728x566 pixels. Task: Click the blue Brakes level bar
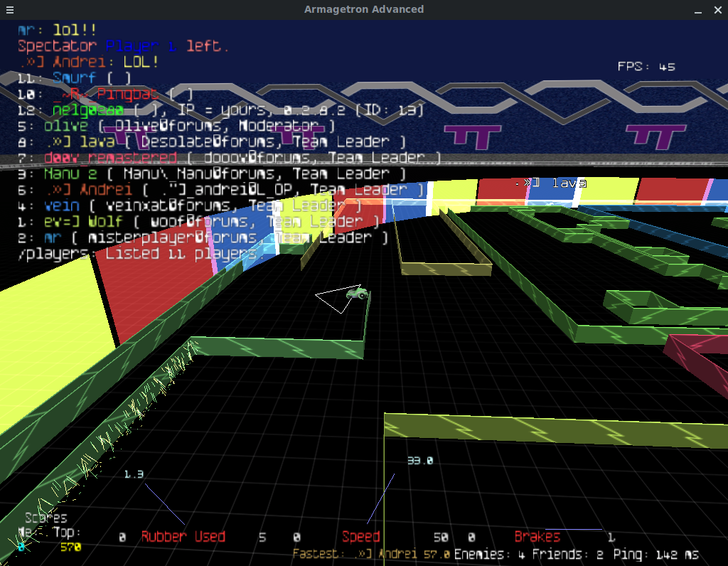[x=574, y=529]
